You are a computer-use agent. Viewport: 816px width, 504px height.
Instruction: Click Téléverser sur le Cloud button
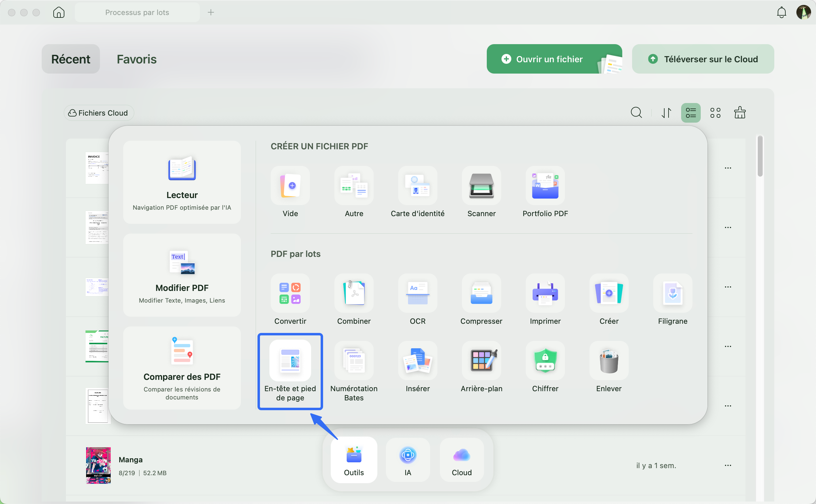pyautogui.click(x=703, y=59)
